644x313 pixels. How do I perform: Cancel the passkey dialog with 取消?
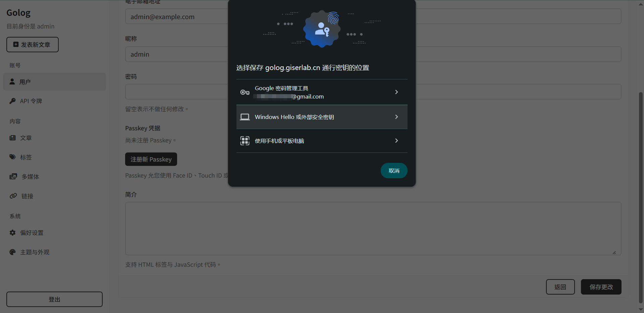tap(394, 171)
